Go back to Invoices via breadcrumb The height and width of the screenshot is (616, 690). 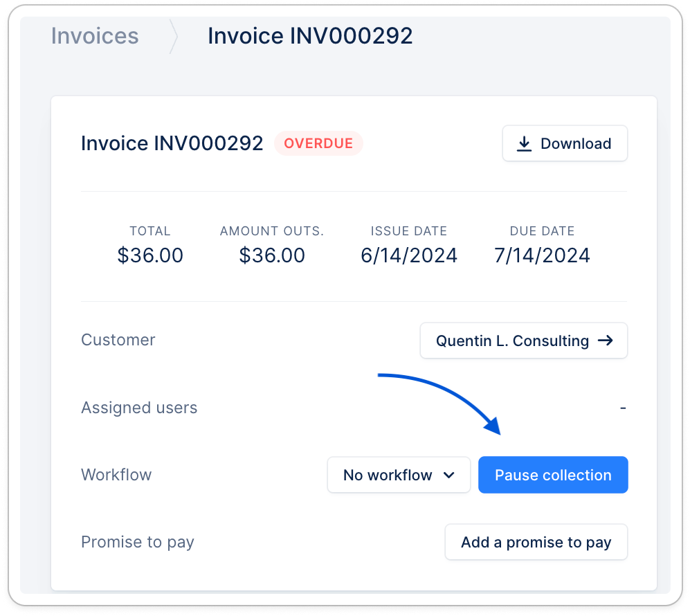pyautogui.click(x=95, y=36)
